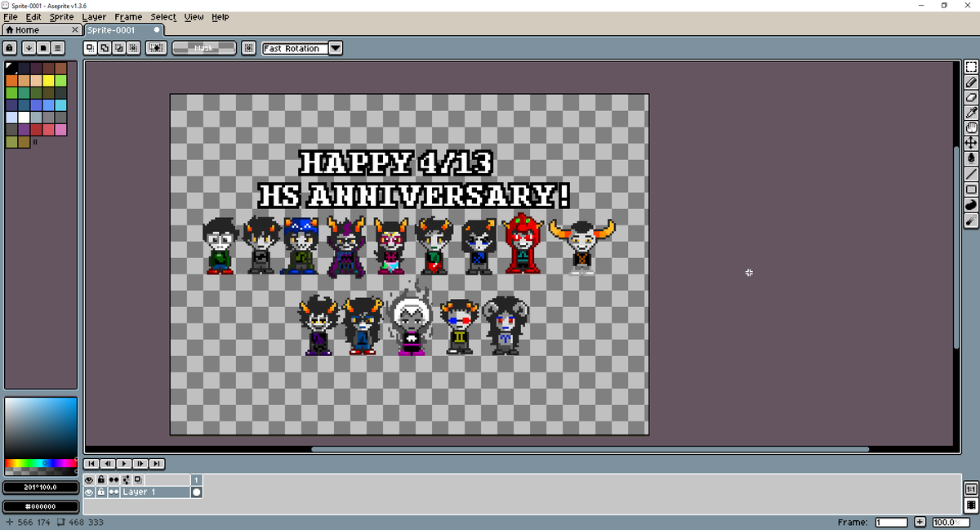Image resolution: width=980 pixels, height=530 pixels.
Task: Select the Blur tool
Action: click(x=971, y=220)
